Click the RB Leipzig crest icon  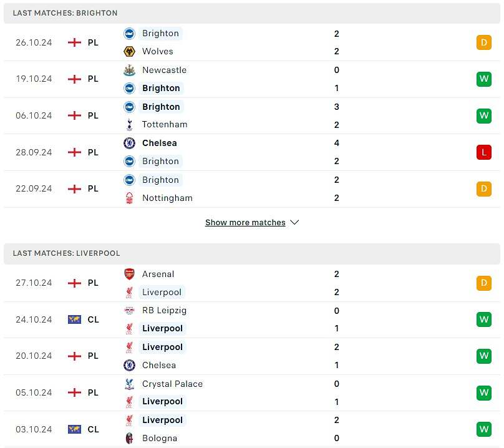[x=129, y=310]
